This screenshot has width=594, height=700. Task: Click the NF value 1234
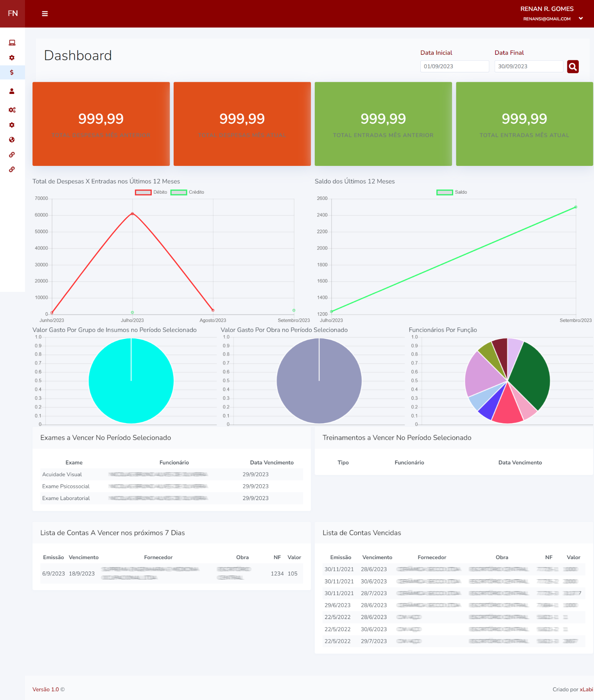coord(277,574)
